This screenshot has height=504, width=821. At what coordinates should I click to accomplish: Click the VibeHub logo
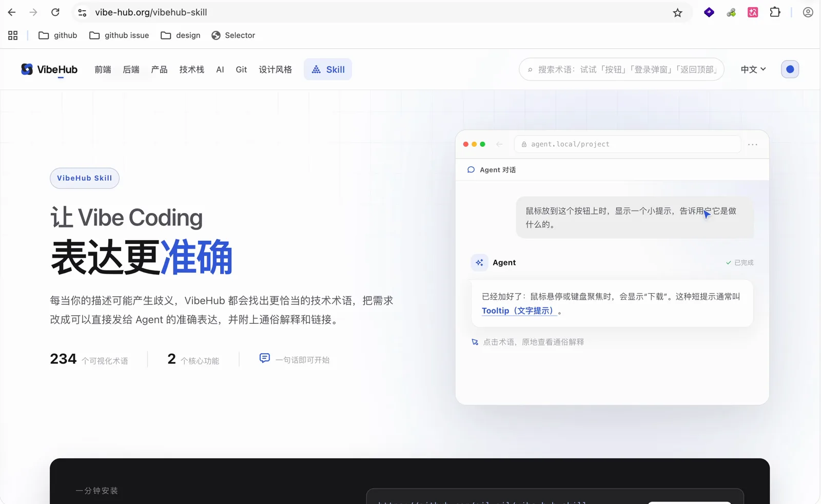click(49, 69)
